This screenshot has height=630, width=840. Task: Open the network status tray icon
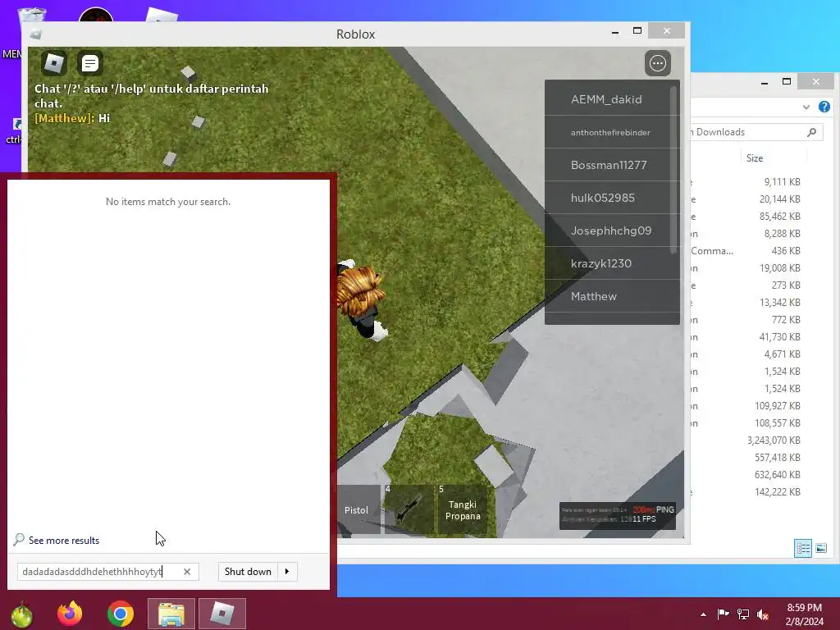743,614
